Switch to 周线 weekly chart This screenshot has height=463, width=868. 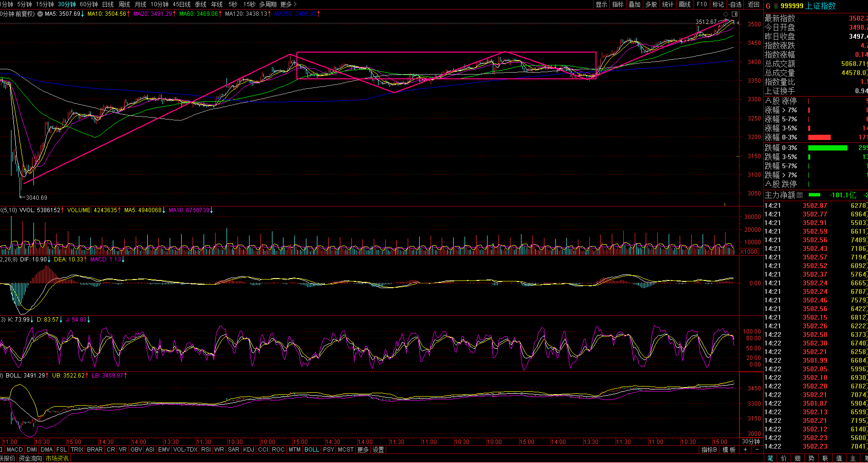(x=124, y=4)
